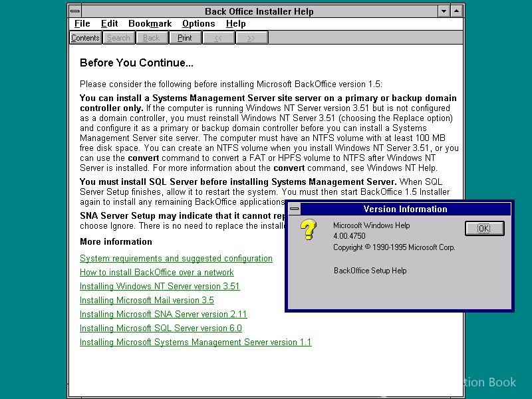Minimize the Back Office Installer Help window

pyautogui.click(x=444, y=11)
